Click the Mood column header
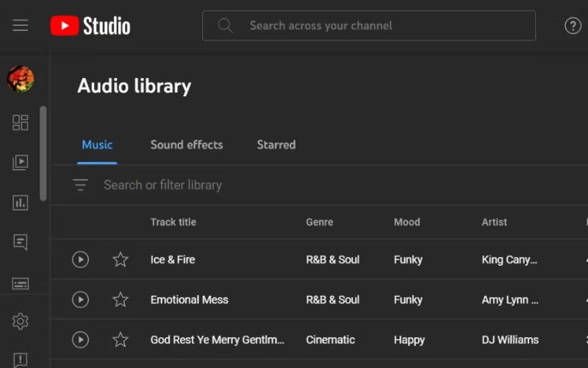Screen dimensions: 588x368 [407, 222]
